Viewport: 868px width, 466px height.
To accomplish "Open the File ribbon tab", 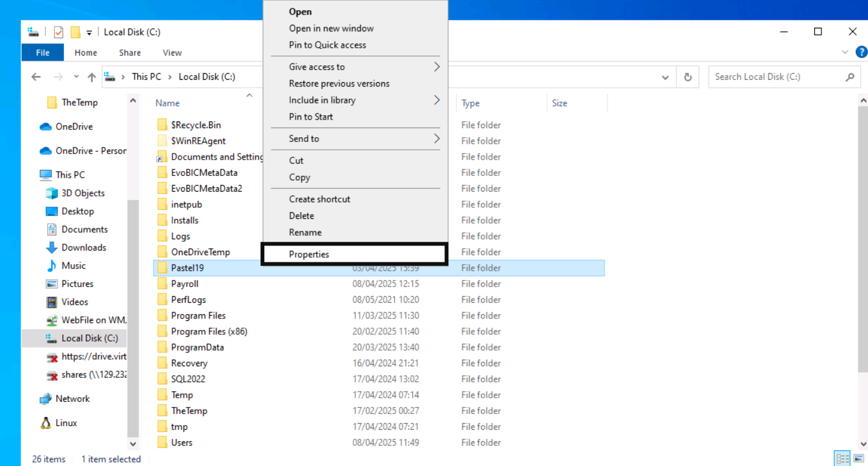I will pos(42,53).
